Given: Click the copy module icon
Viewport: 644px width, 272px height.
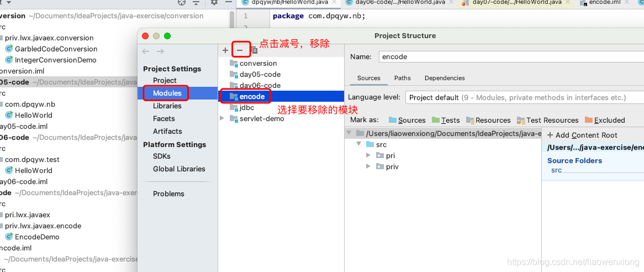Looking at the screenshot, I should point(254,50).
